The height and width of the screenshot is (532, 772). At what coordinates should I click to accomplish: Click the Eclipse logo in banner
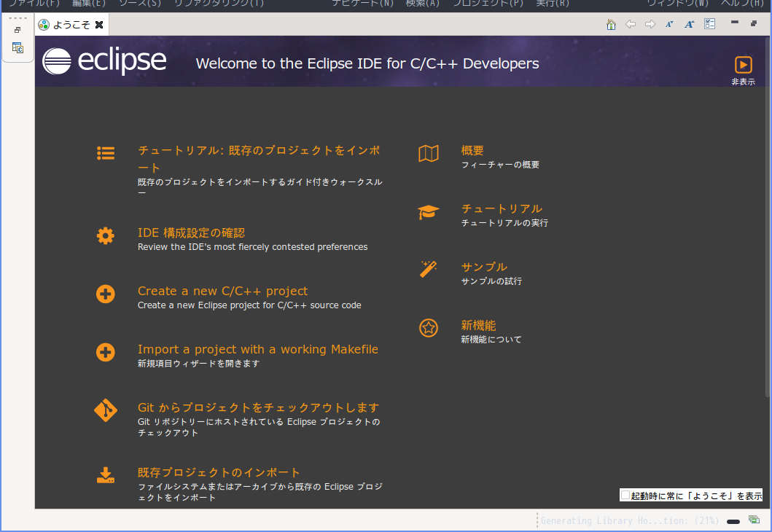pos(104,61)
